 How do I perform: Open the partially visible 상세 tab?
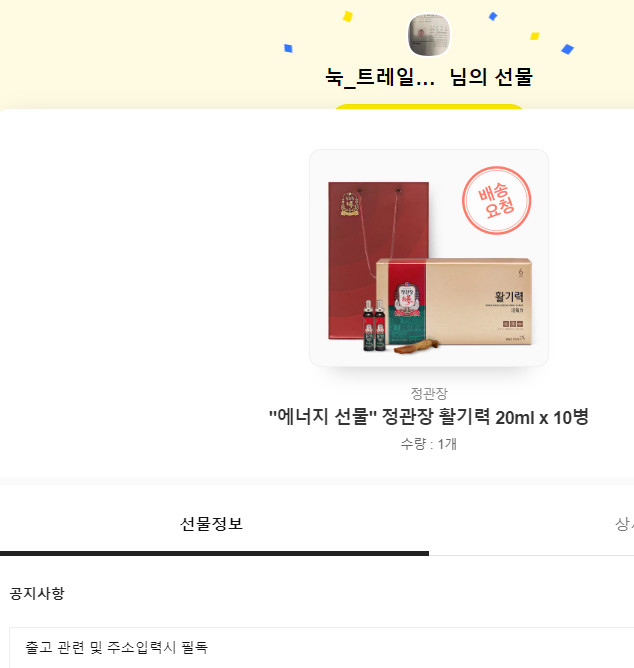(624, 524)
